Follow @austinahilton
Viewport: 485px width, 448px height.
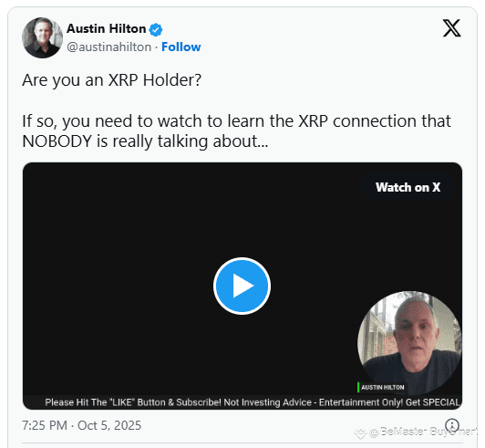(181, 47)
